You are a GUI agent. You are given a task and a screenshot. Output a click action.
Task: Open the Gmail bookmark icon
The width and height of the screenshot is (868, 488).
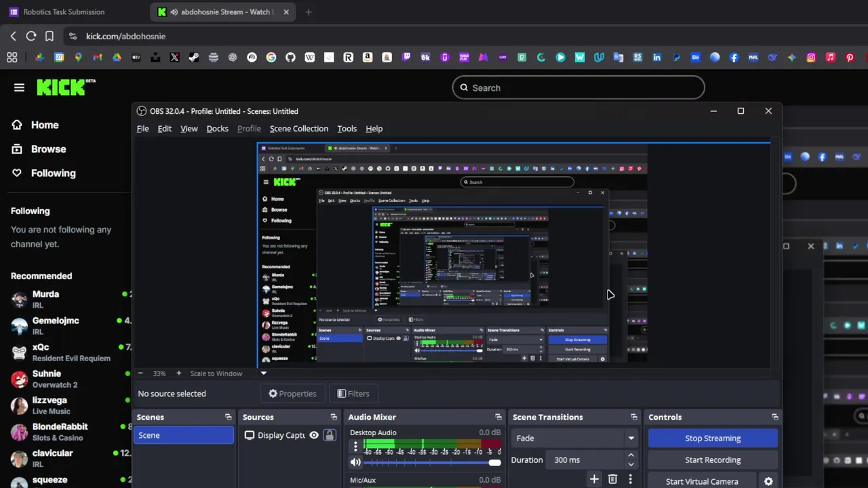click(x=98, y=58)
